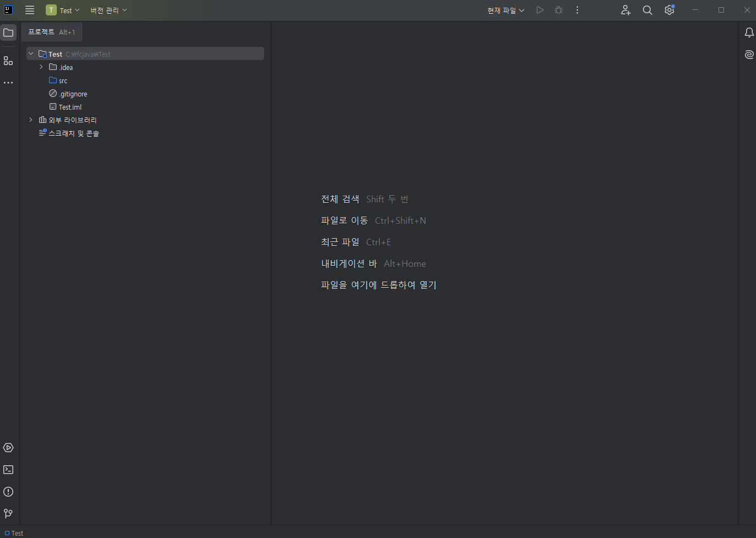Screen dimensions: 756x538
Task: Click the Debug bug icon
Action: pyautogui.click(x=559, y=10)
